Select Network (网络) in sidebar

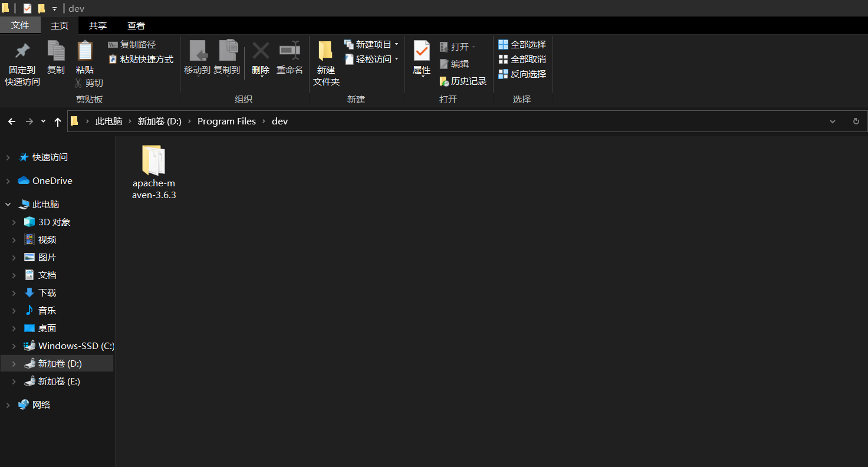pyautogui.click(x=41, y=405)
